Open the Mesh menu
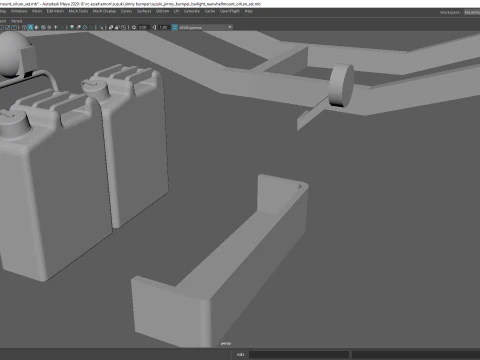 coord(37,11)
